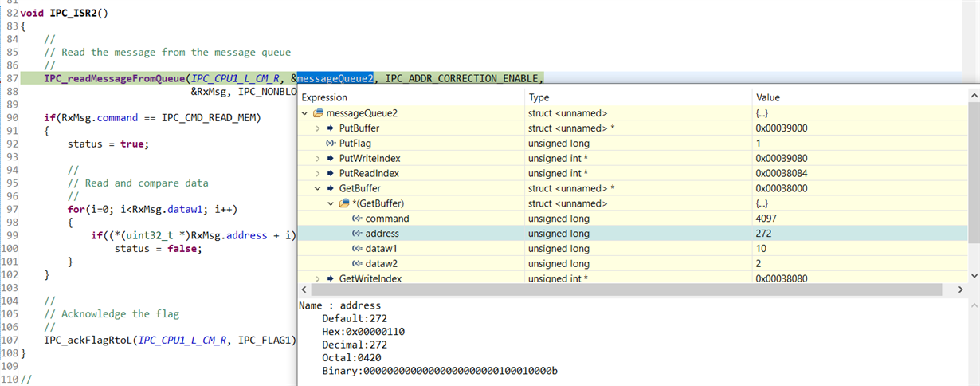Expand the PutReadIndex pointer row
The width and height of the screenshot is (980, 386).
click(318, 173)
